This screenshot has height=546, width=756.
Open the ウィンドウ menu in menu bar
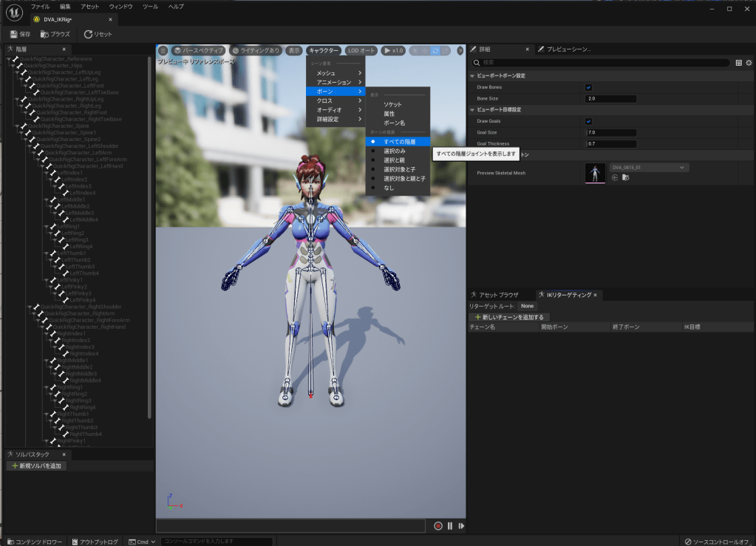[x=120, y=6]
